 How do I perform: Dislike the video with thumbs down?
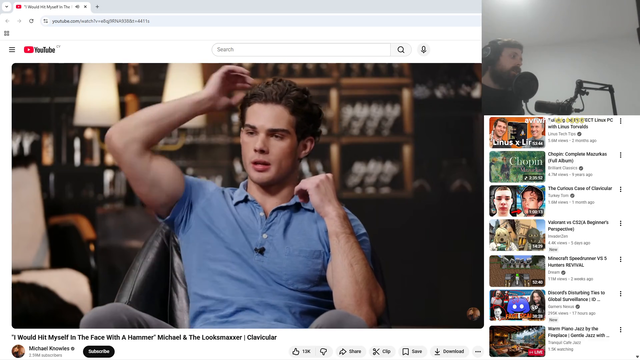pyautogui.click(x=324, y=351)
